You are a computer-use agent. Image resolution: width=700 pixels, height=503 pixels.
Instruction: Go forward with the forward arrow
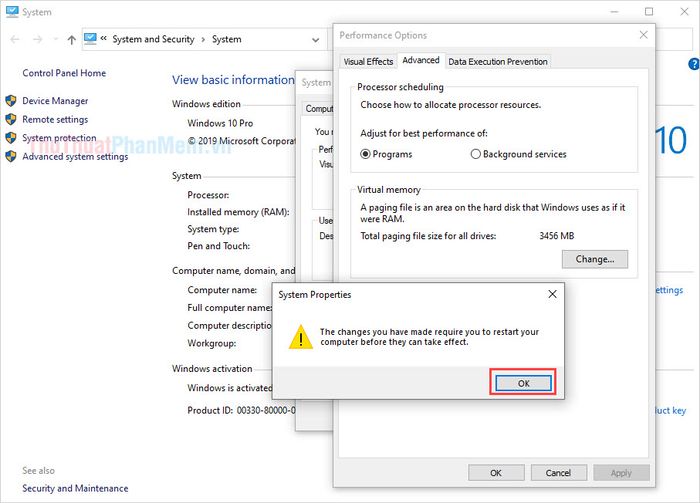[x=38, y=40]
